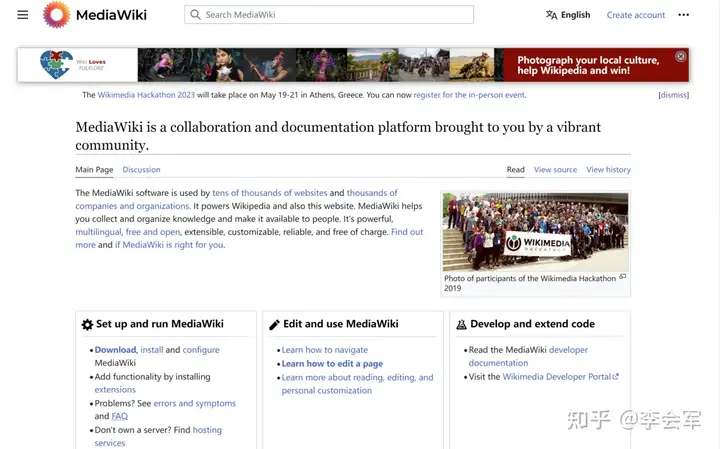Dismiss the Hackathon 2023 notice
This screenshot has height=449, width=720.
tap(674, 95)
